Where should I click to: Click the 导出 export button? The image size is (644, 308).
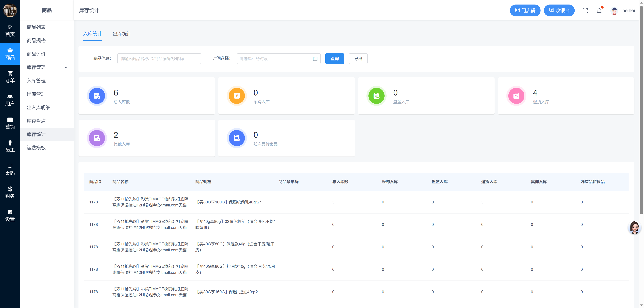click(x=358, y=59)
